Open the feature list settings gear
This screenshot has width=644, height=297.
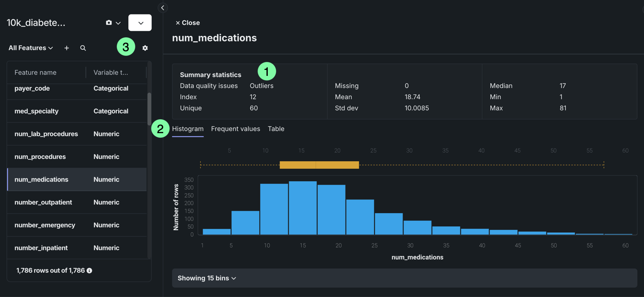click(x=145, y=48)
